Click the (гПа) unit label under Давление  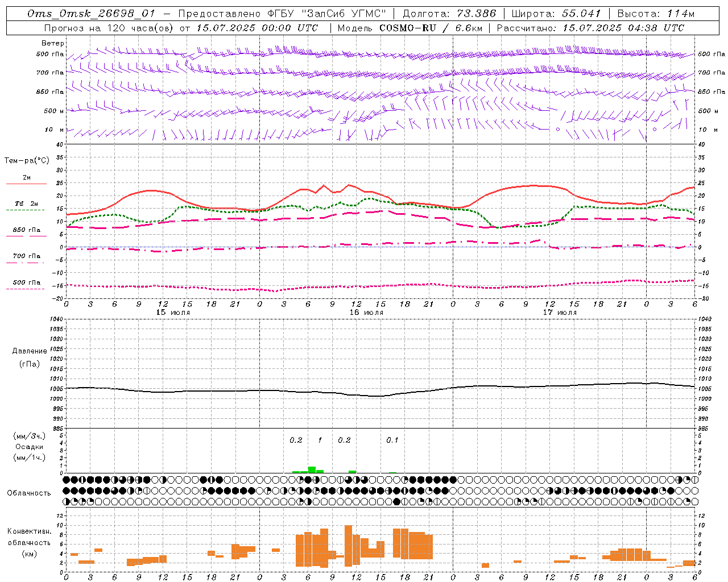click(30, 364)
